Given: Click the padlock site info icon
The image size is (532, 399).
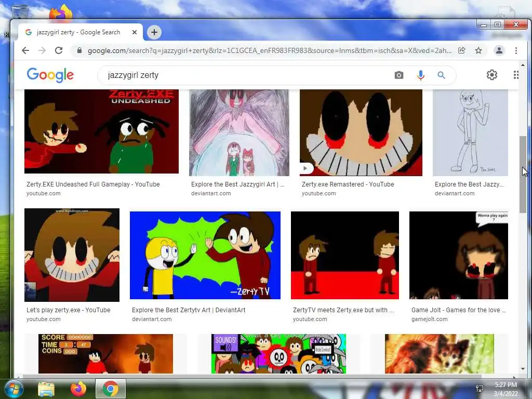Looking at the screenshot, I should tap(79, 50).
